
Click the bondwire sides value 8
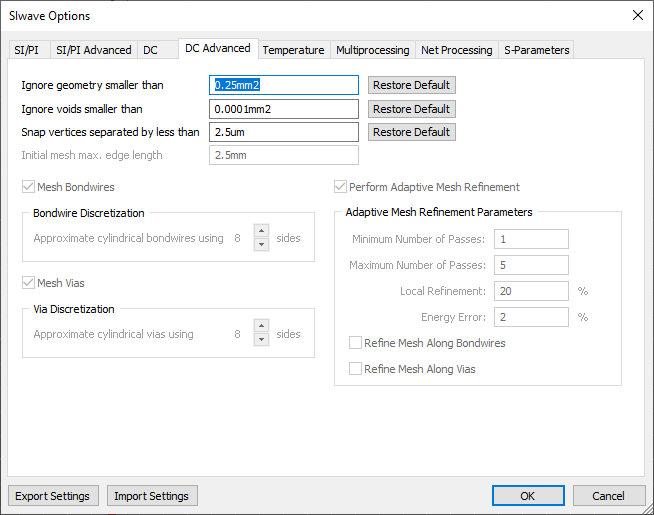pos(237,238)
